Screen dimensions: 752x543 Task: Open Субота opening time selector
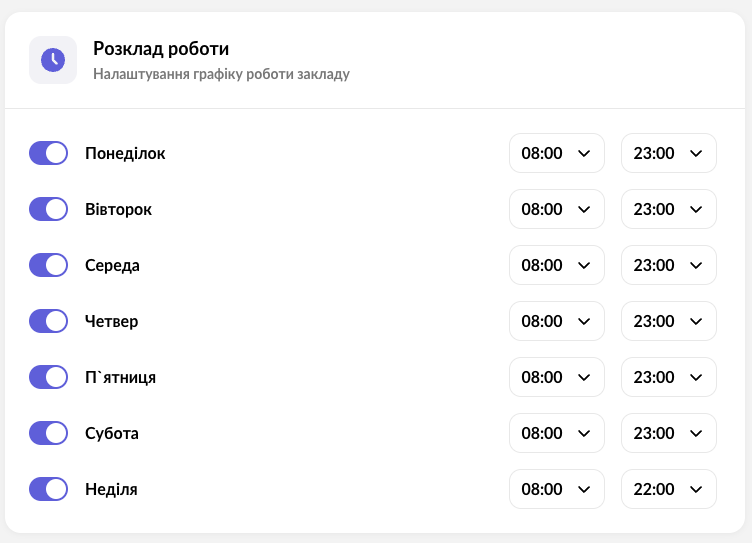(556, 434)
